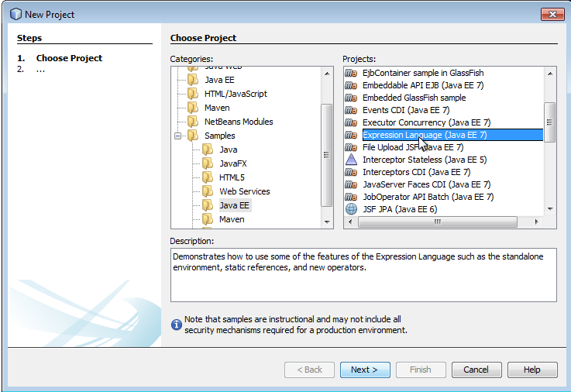
Task: Click the JSF JPA globe icon
Action: 351,209
